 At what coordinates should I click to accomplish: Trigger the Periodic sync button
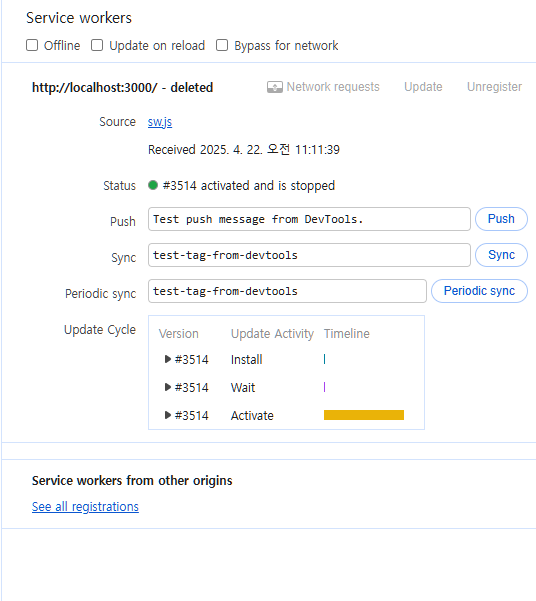tap(479, 291)
